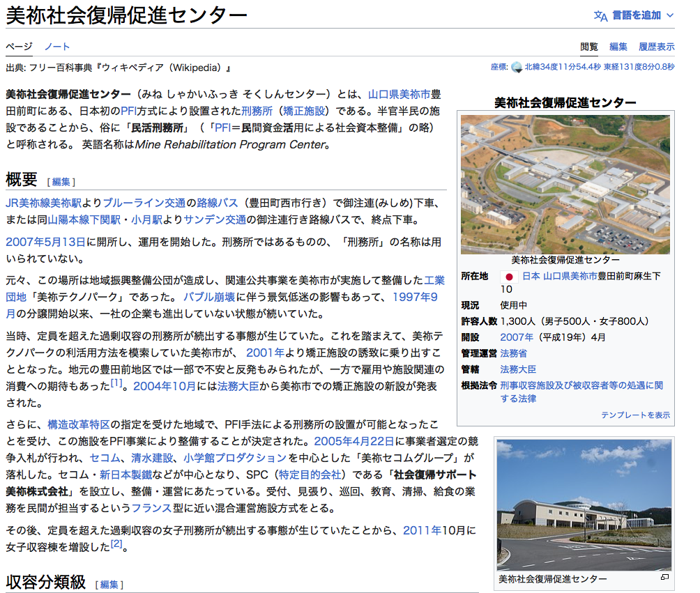Click the 2001年 link
This screenshot has height=593, width=700.
(265, 353)
